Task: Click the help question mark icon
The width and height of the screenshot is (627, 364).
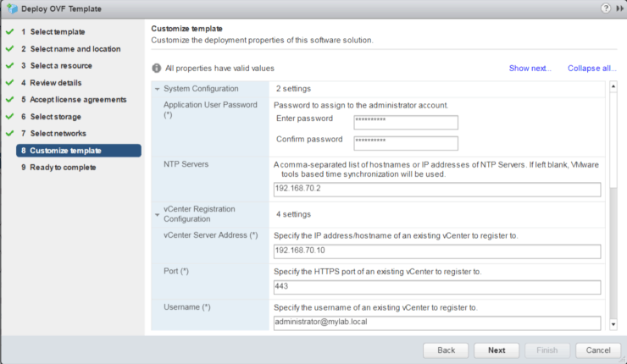Action: pos(605,8)
